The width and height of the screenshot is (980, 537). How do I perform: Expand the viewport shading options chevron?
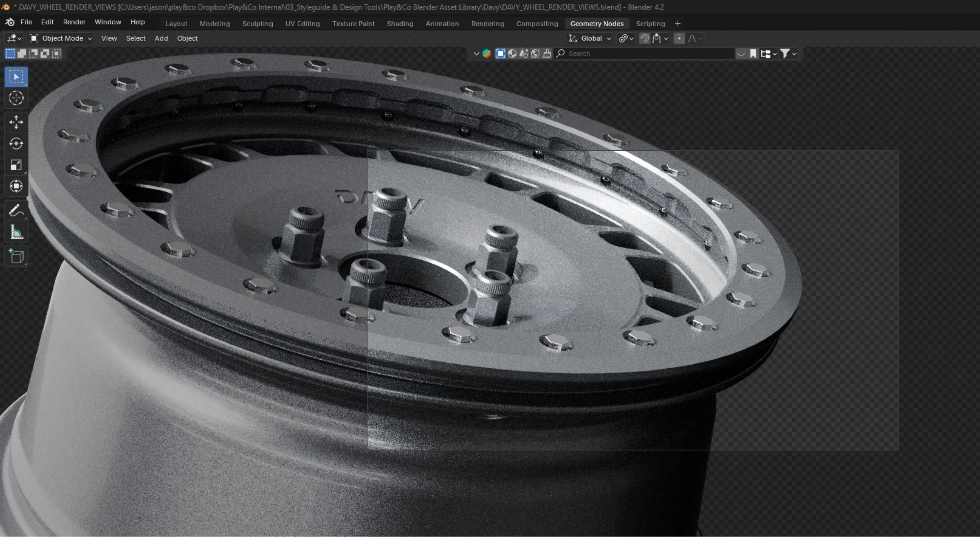point(476,53)
